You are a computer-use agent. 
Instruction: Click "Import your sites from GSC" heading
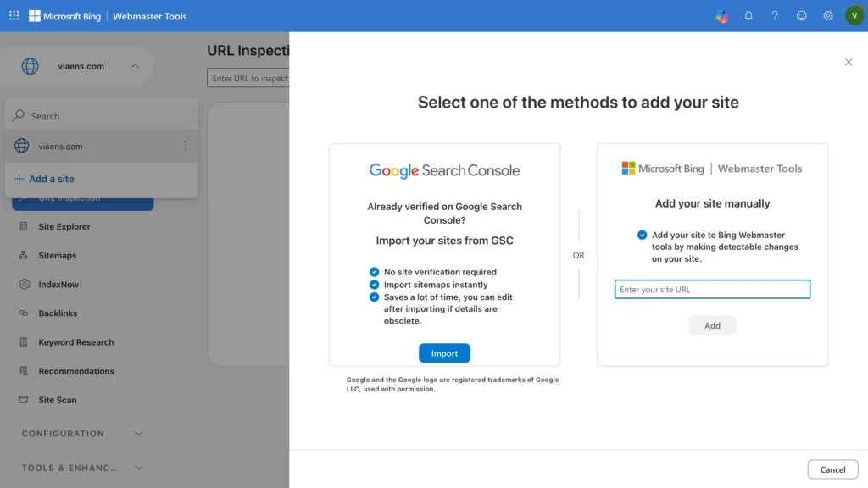pos(444,241)
